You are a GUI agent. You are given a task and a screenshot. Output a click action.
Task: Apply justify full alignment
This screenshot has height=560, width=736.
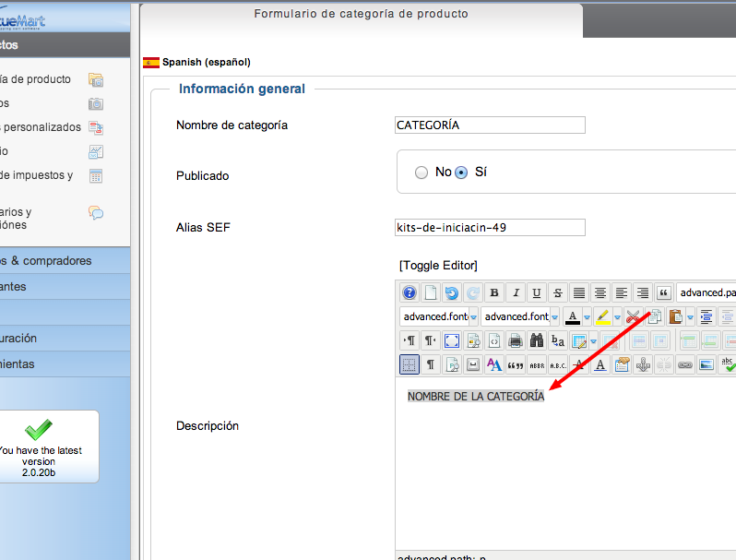579,292
